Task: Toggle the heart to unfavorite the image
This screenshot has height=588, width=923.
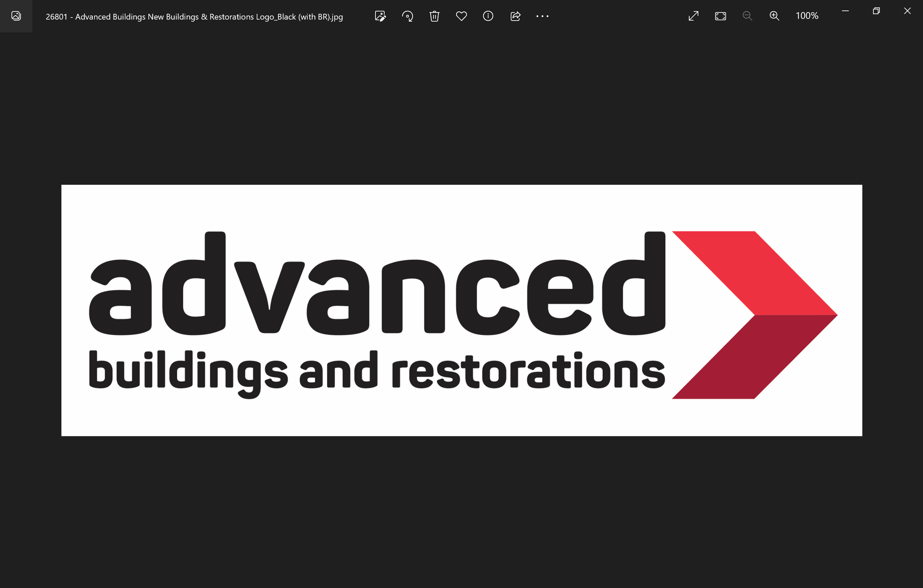Action: tap(461, 16)
